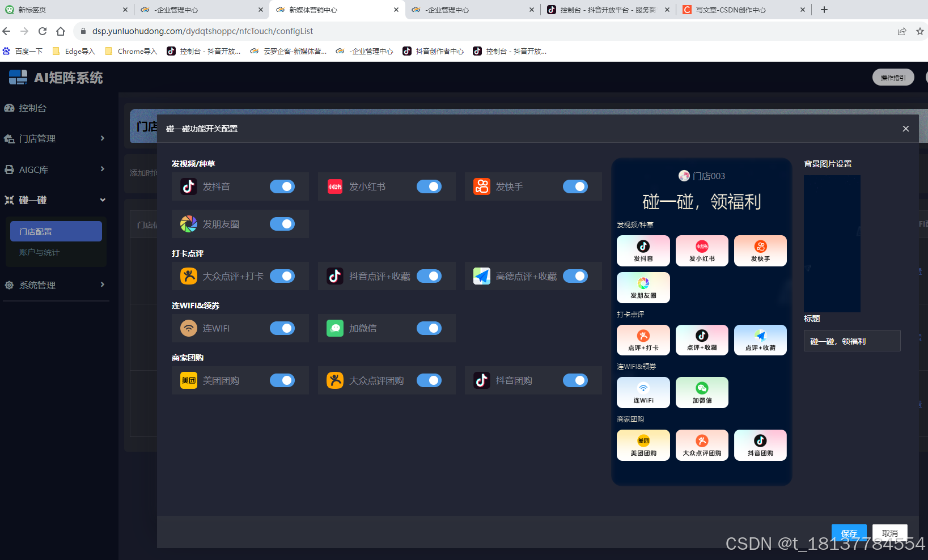Click 取消 to cancel the dialog
This screenshot has width=928, height=560.
tap(890, 533)
